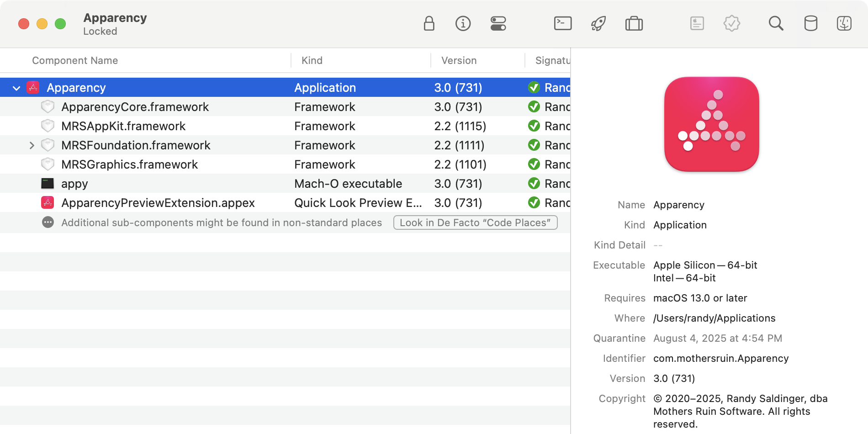The height and width of the screenshot is (434, 868).
Task: Open the Get Info inspector icon
Action: (x=463, y=24)
